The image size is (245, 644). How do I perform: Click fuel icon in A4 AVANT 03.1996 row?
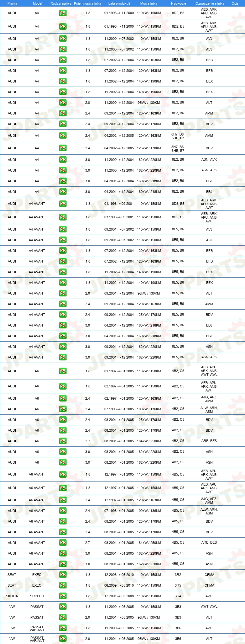63,217
